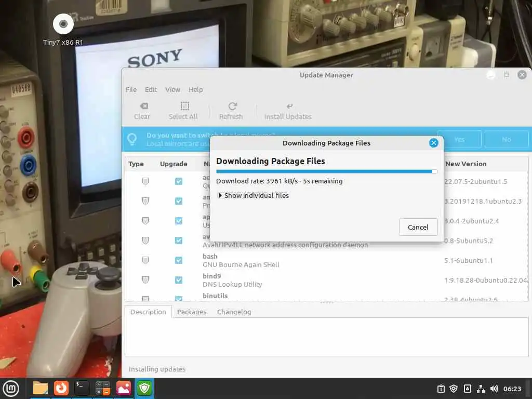Viewport: 532px width, 399px height.
Task: Switch to the Packages tab
Action: [191, 312]
